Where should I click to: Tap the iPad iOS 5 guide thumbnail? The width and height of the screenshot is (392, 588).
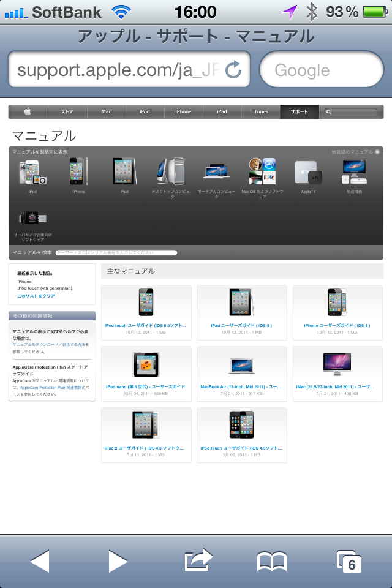point(241,302)
